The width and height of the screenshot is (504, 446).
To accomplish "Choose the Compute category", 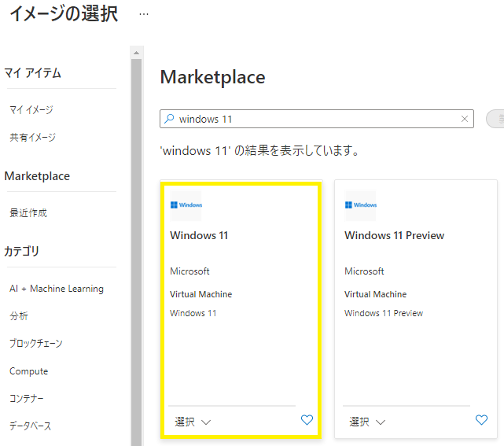I will [x=28, y=371].
